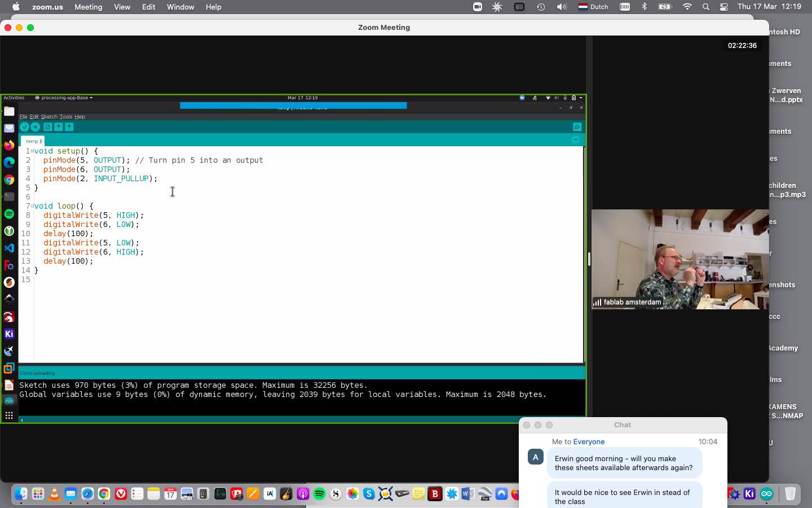Open the Terminal from the left dock

9,196
